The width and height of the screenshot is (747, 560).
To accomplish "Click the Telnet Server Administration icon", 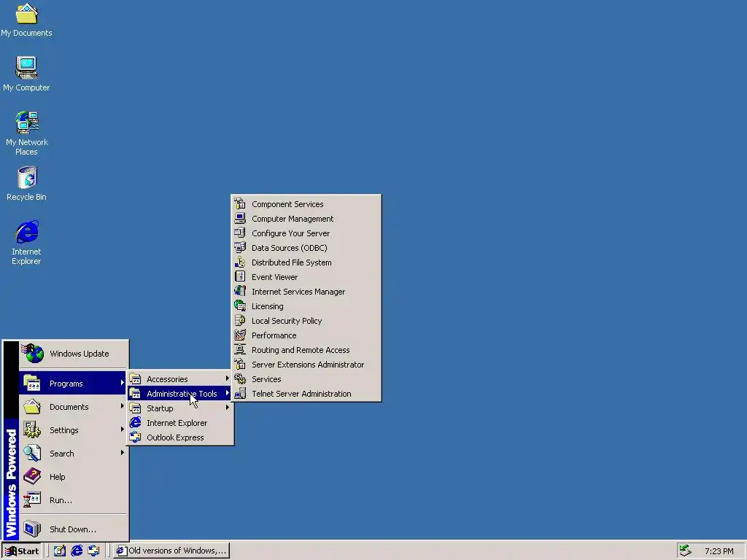I will (x=240, y=394).
